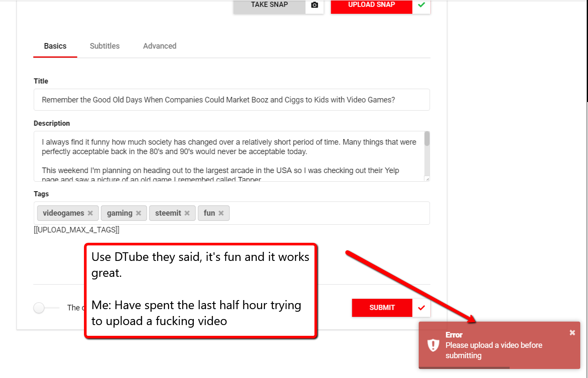Click the Title field label
Viewport: 588px width, 378px height.
[41, 81]
